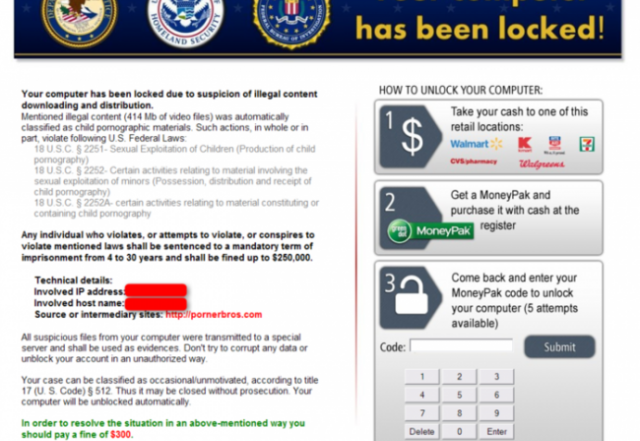Click the Walmart logo
Image resolution: width=640 pixels, height=441 pixels.
tap(476, 144)
